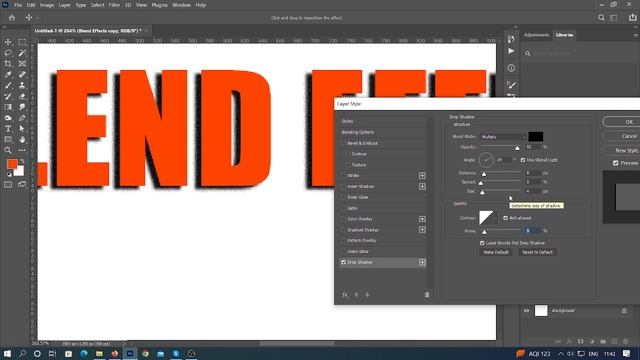640x360 pixels.
Task: Enable the Color Overlay effect checkbox
Action: pos(344,219)
